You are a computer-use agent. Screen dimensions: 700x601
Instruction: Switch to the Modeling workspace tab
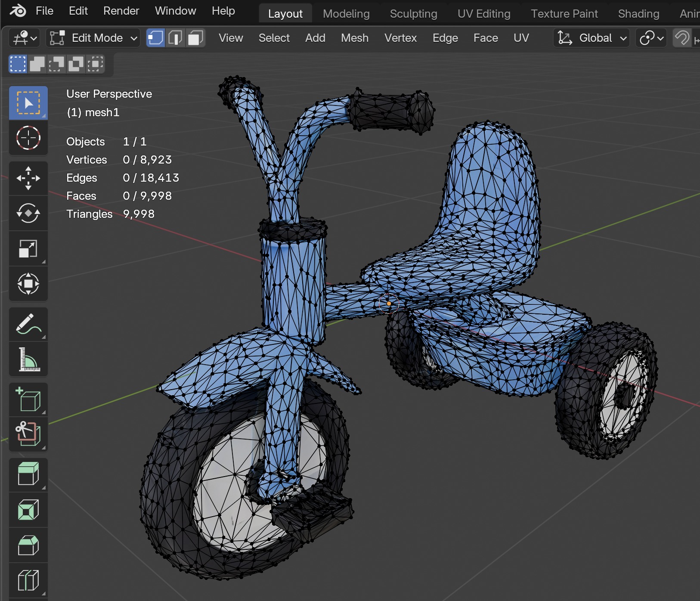pos(346,14)
